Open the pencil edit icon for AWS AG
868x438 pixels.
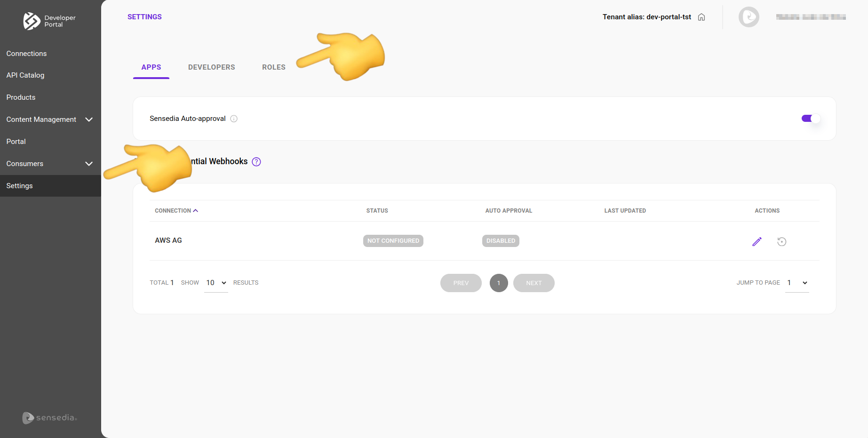tap(757, 241)
